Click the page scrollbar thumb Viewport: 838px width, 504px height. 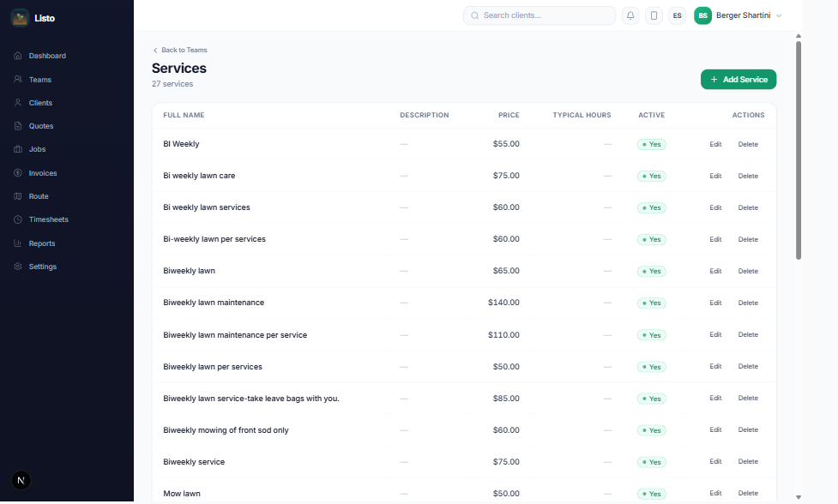(799, 150)
